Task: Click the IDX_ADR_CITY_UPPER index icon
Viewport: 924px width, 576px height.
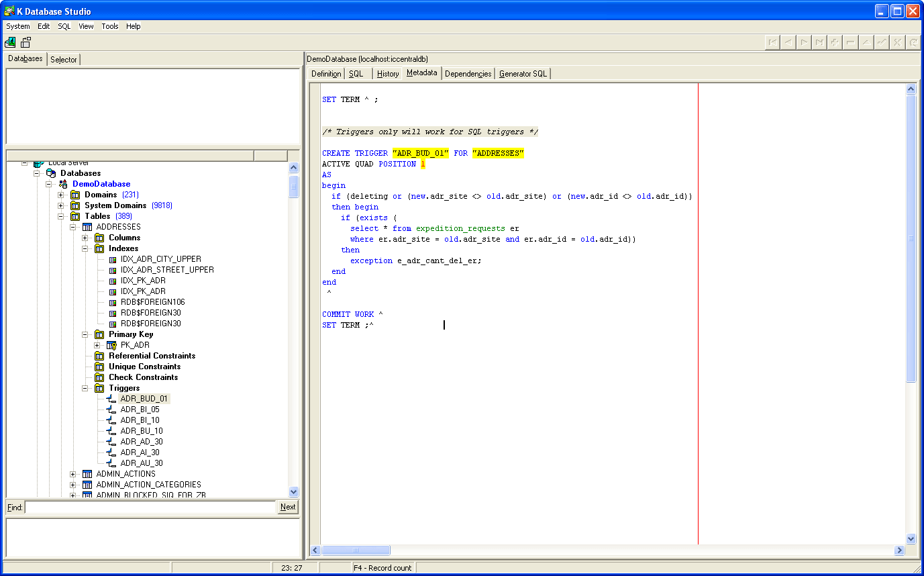Action: (112, 259)
